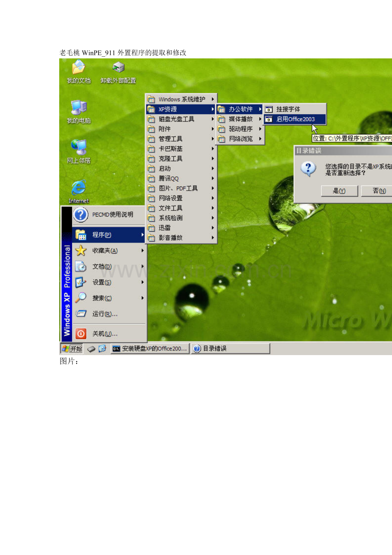Image resolution: width=392 pixels, height=555 pixels.
Task: Click the red 关机(U) power icon
Action: [81, 333]
